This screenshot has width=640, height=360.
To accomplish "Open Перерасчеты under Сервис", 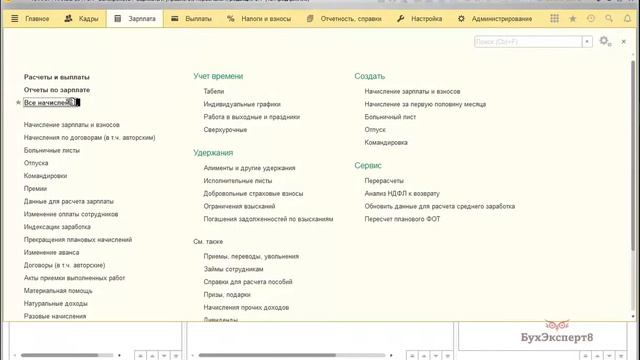I will [384, 181].
